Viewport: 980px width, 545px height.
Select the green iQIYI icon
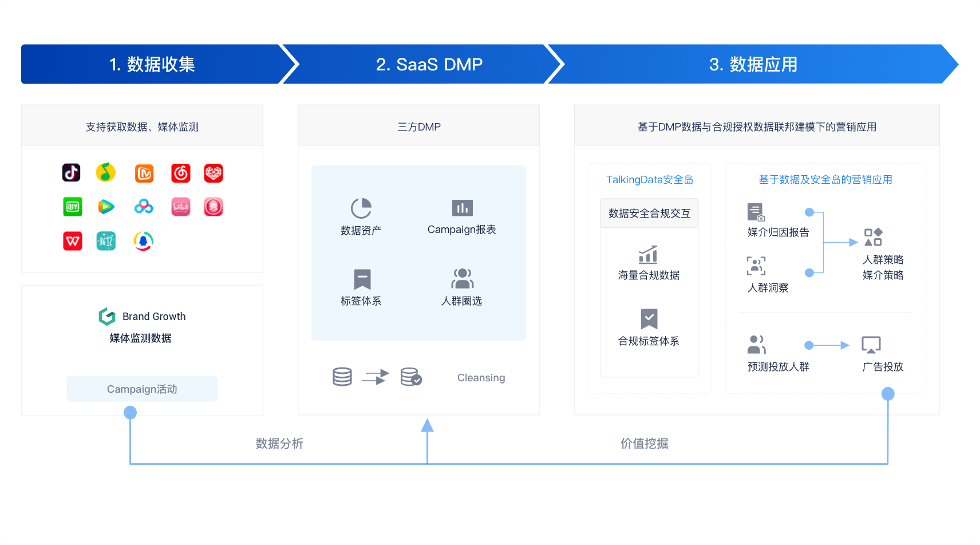pyautogui.click(x=73, y=207)
